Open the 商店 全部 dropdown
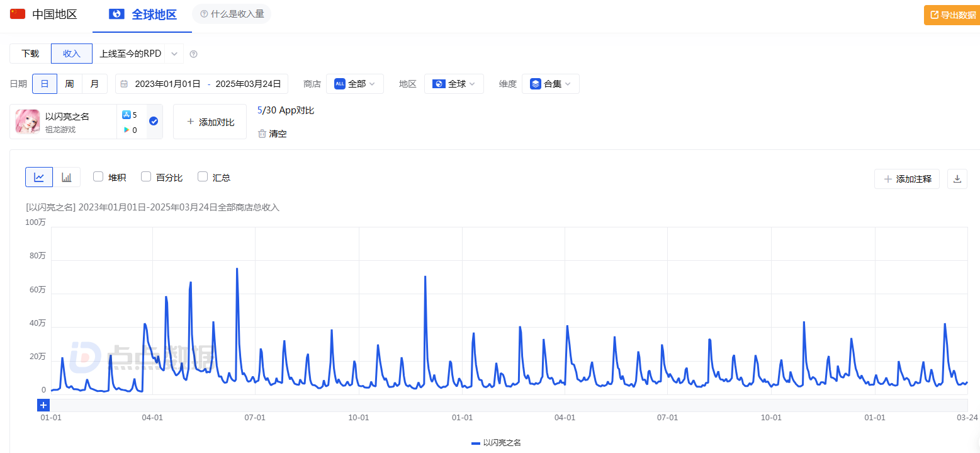Viewport: 980px width, 453px height. click(x=355, y=84)
